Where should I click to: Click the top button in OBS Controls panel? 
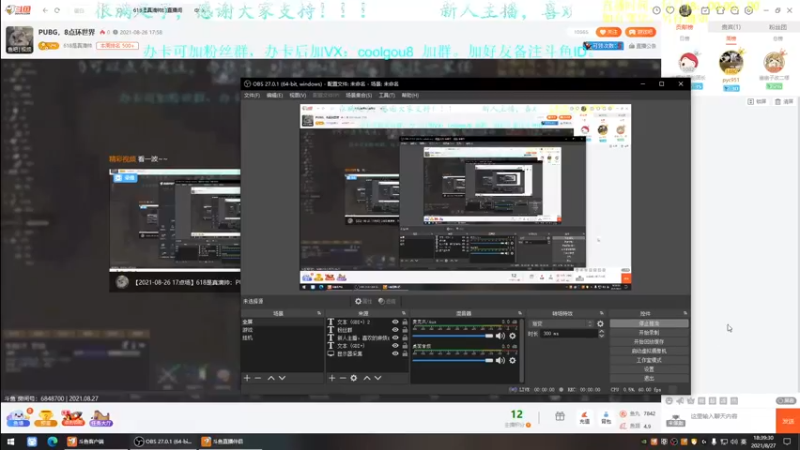(648, 323)
